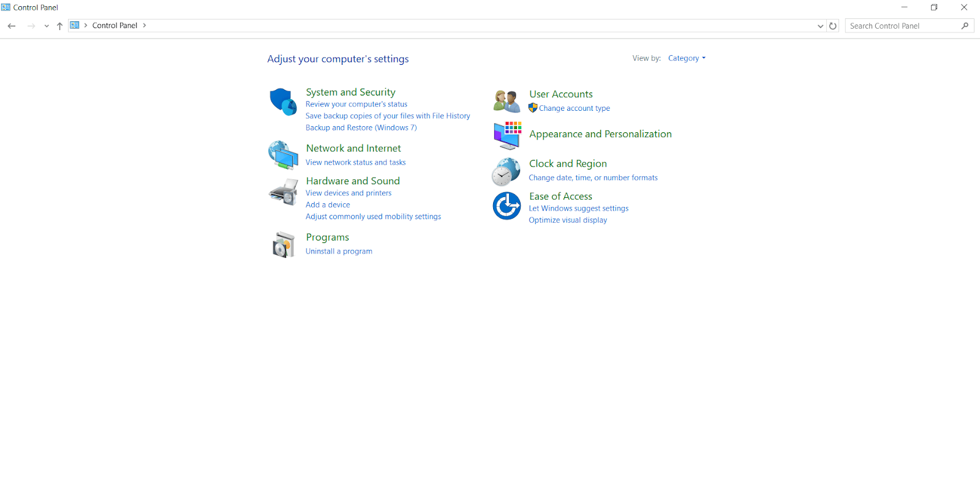Screen dimensions: 980x499
Task: Expand the View by Category dropdown
Action: [x=687, y=58]
